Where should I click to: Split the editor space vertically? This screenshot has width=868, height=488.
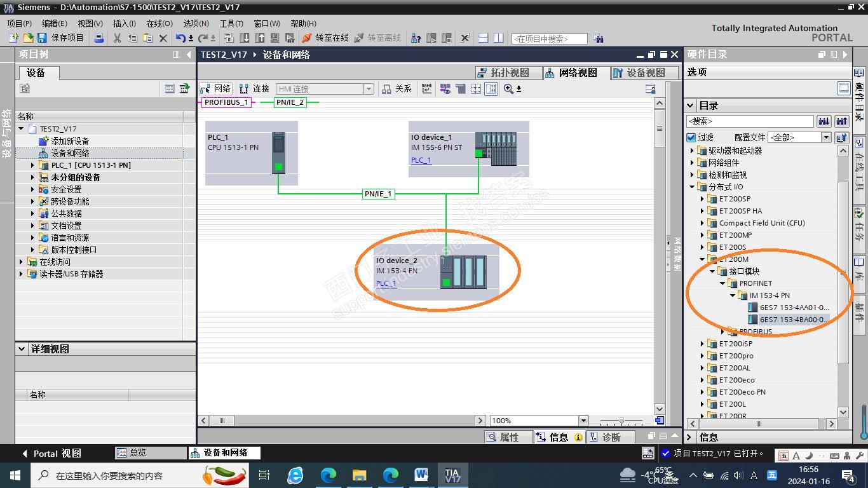coord(499,38)
